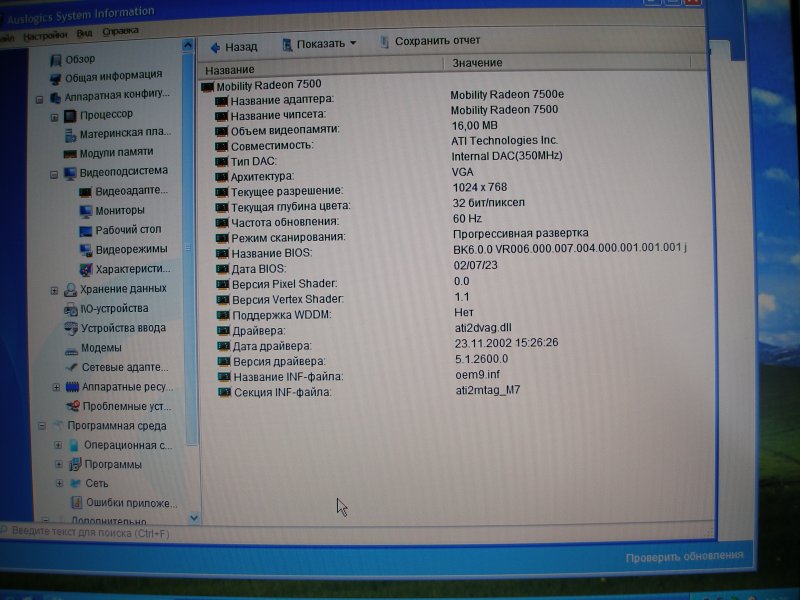
Task: Expand the Хранение данных node
Action: (x=55, y=290)
